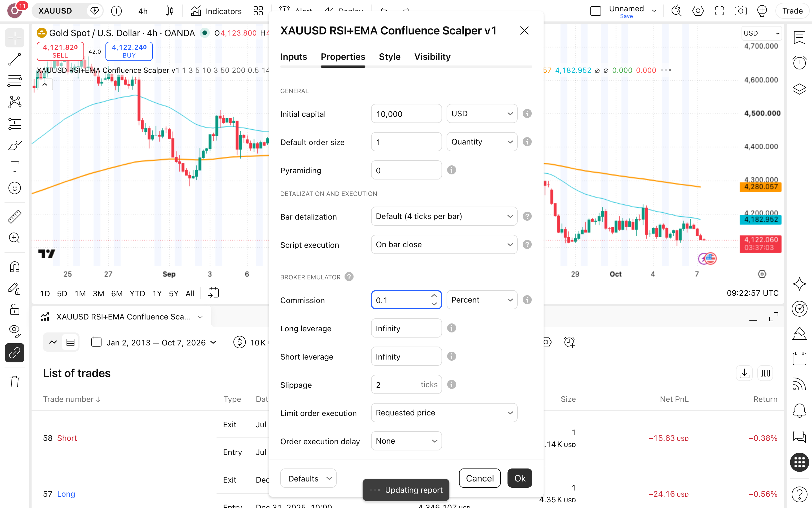Select the ruler measure tool
This screenshot has width=812, height=508.
coord(14,217)
